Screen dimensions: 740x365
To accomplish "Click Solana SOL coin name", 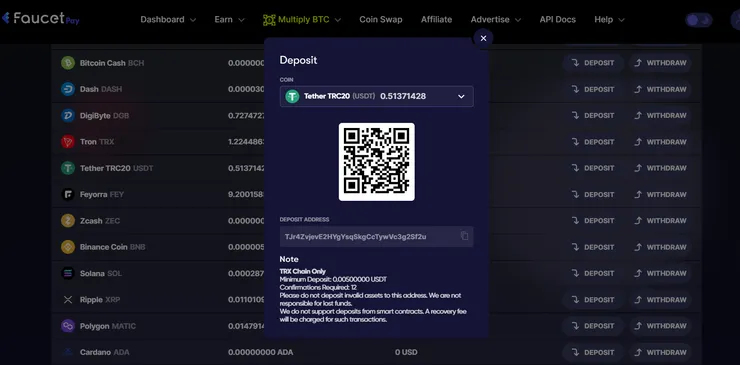I will tap(101, 273).
